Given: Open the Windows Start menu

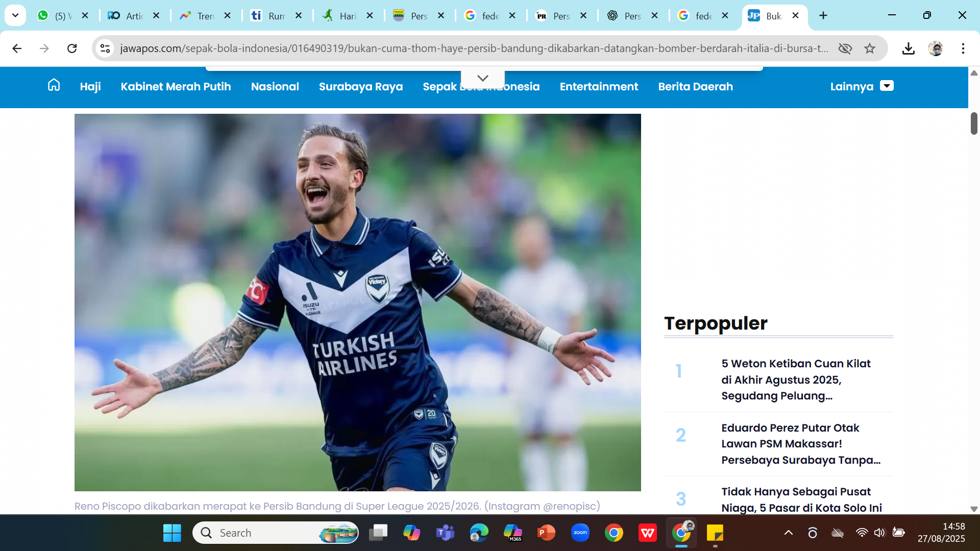Looking at the screenshot, I should click(x=172, y=533).
